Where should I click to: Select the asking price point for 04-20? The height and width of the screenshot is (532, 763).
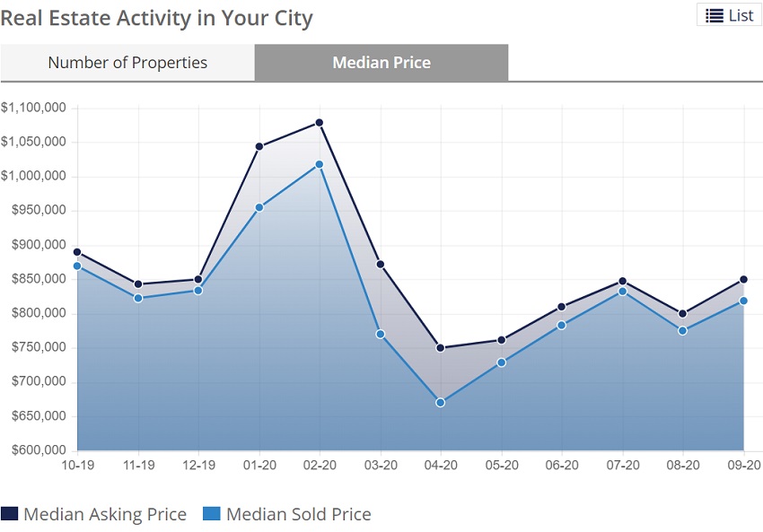(x=441, y=348)
